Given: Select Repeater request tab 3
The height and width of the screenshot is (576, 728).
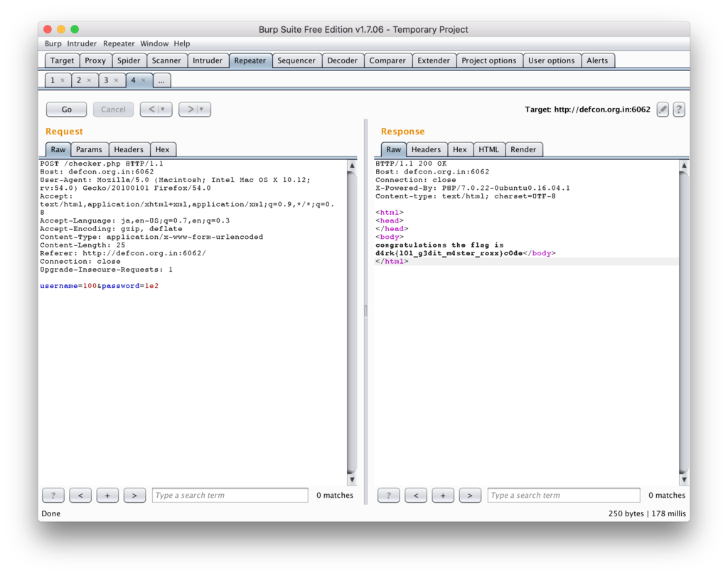Looking at the screenshot, I should tap(106, 80).
